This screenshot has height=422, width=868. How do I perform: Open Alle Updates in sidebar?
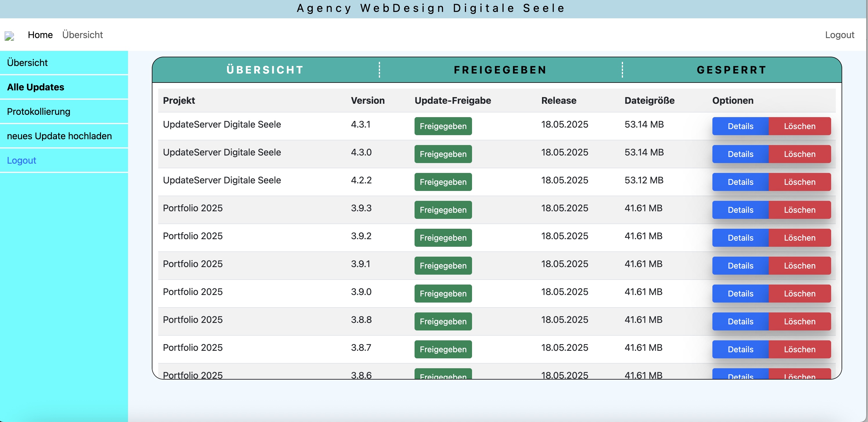pos(35,87)
